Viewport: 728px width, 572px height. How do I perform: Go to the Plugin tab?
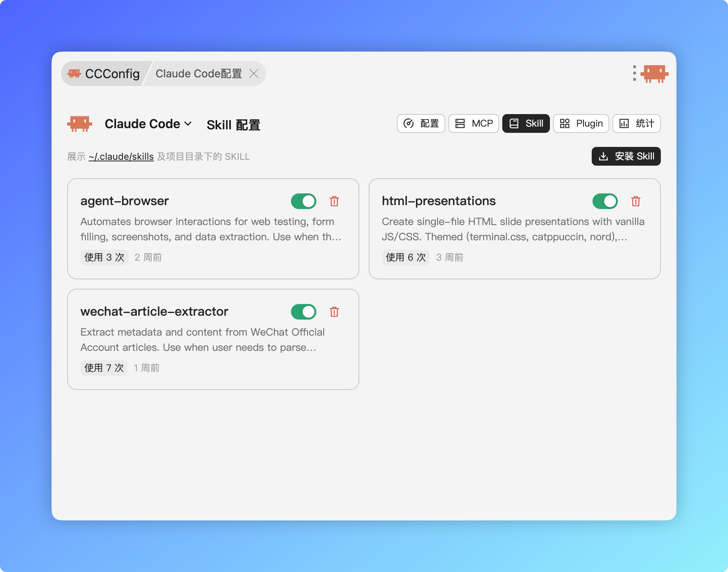(x=581, y=123)
